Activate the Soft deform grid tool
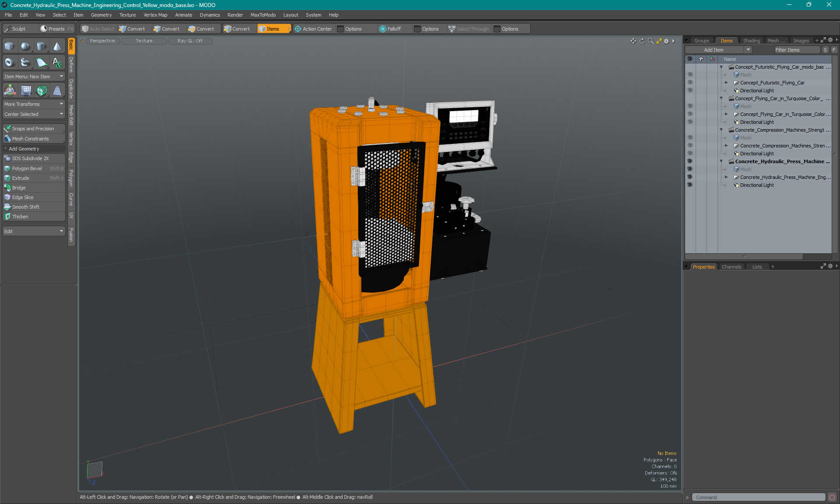840x504 pixels. (26, 91)
